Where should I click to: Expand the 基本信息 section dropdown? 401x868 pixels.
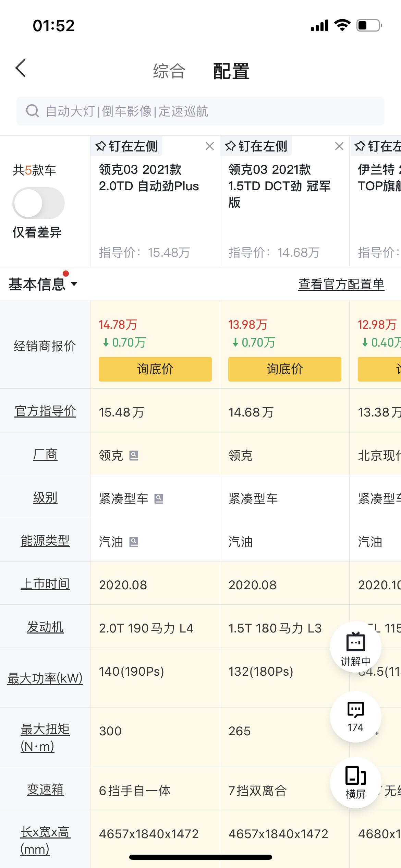[43, 284]
